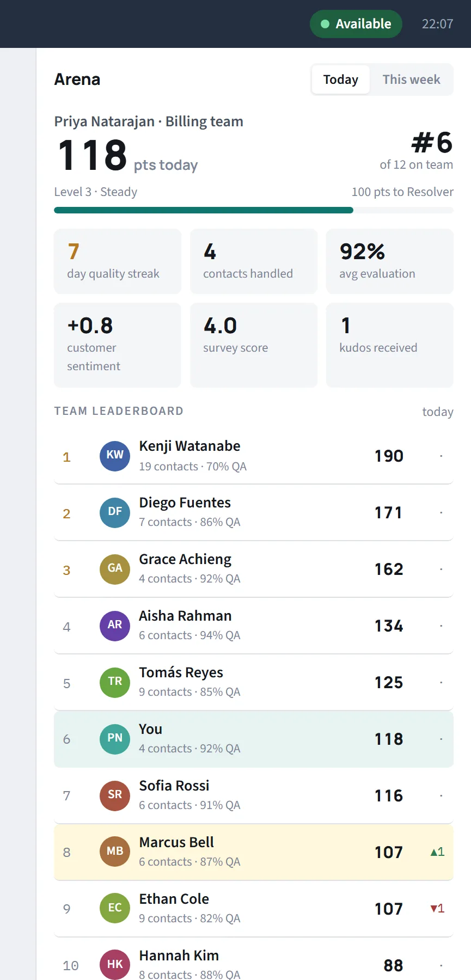The width and height of the screenshot is (471, 980).
Task: Click Aisha Rahman's AR avatar
Action: pos(115,626)
